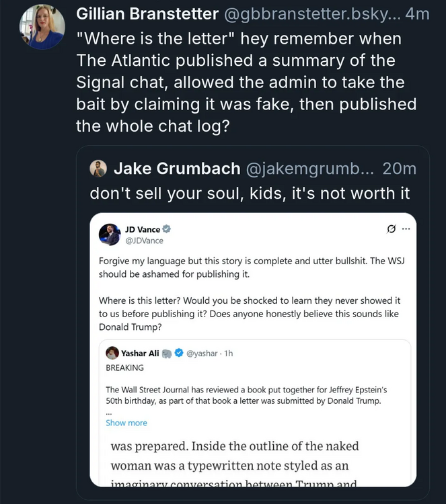Expand Yashar Ali's tweet with Show more
Image resolution: width=446 pixels, height=504 pixels.
point(126,423)
